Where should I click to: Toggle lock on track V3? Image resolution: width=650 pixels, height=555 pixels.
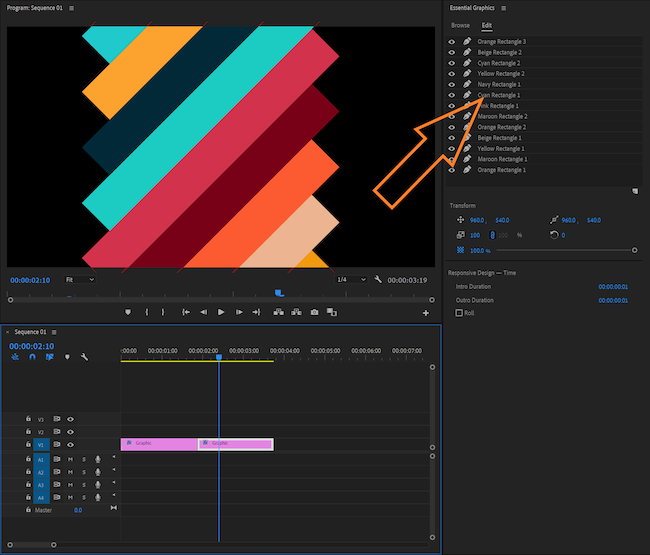tap(28, 419)
